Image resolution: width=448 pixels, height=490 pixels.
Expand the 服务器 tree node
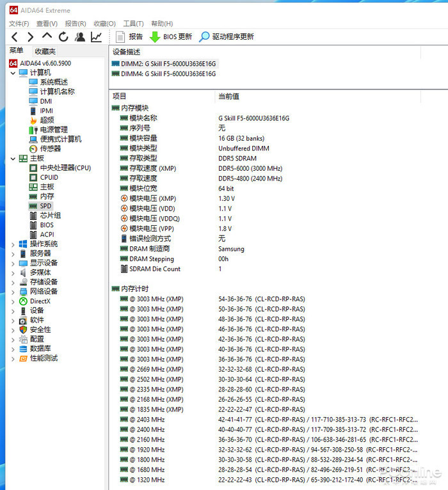(x=13, y=254)
